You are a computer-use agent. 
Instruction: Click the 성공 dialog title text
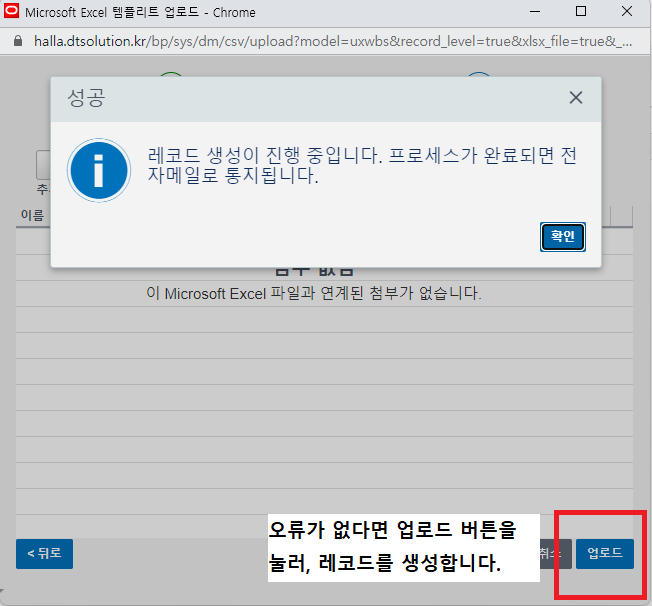point(85,99)
